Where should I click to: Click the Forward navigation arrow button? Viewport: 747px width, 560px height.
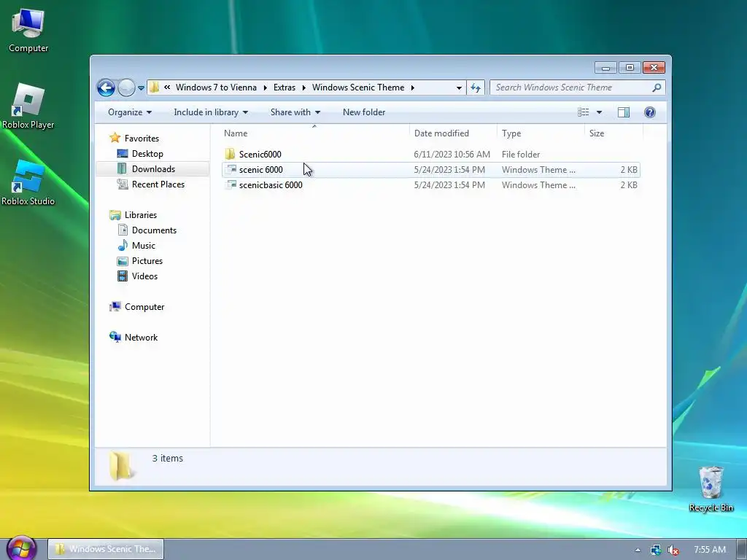click(126, 87)
